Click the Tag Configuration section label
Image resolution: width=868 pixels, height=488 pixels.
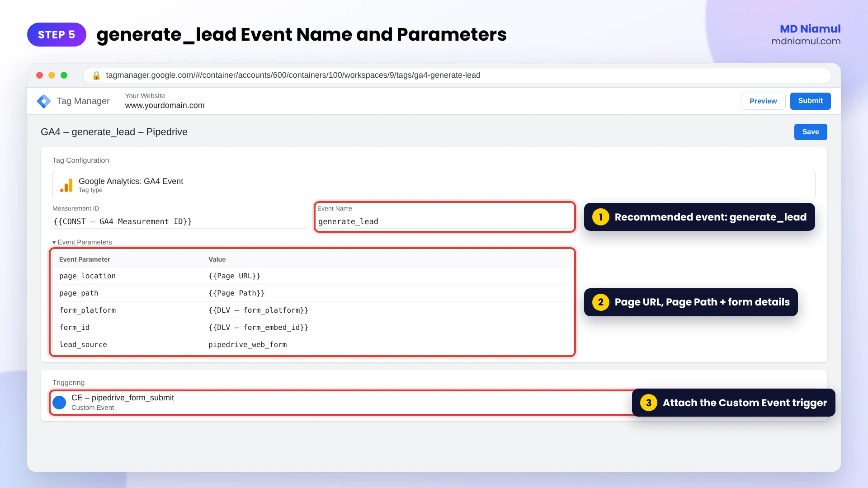[80, 160]
